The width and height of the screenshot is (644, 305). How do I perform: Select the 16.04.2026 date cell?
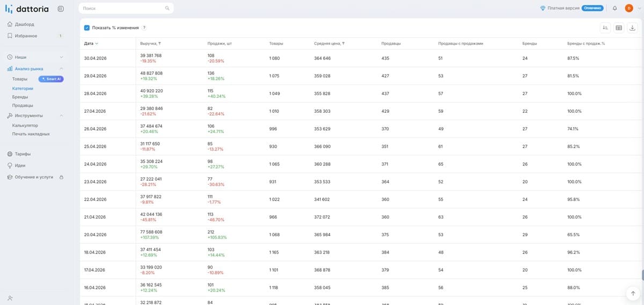pyautogui.click(x=96, y=288)
